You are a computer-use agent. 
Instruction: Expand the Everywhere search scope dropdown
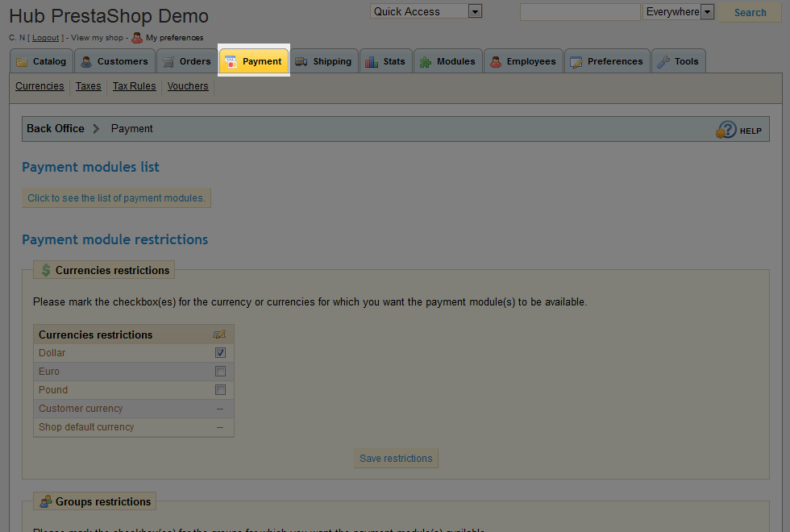pyautogui.click(x=679, y=12)
